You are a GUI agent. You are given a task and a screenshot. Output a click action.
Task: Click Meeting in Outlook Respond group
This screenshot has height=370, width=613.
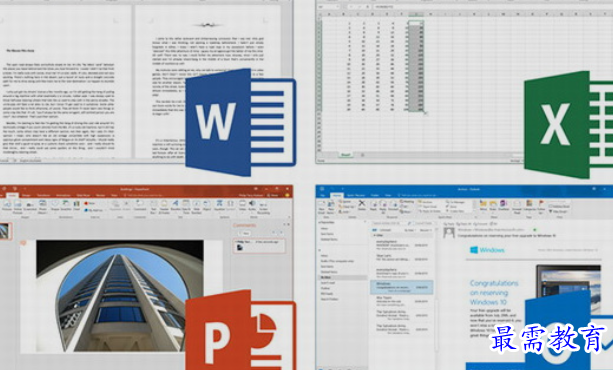[x=407, y=201]
